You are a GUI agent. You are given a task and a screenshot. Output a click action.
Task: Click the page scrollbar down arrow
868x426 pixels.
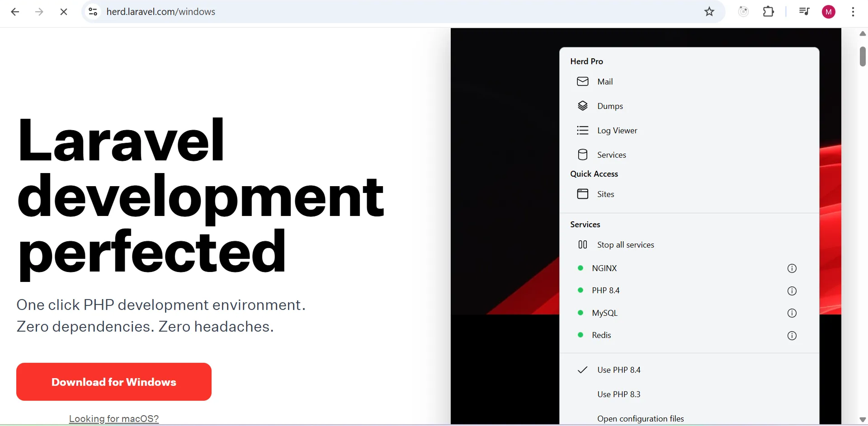point(863,420)
